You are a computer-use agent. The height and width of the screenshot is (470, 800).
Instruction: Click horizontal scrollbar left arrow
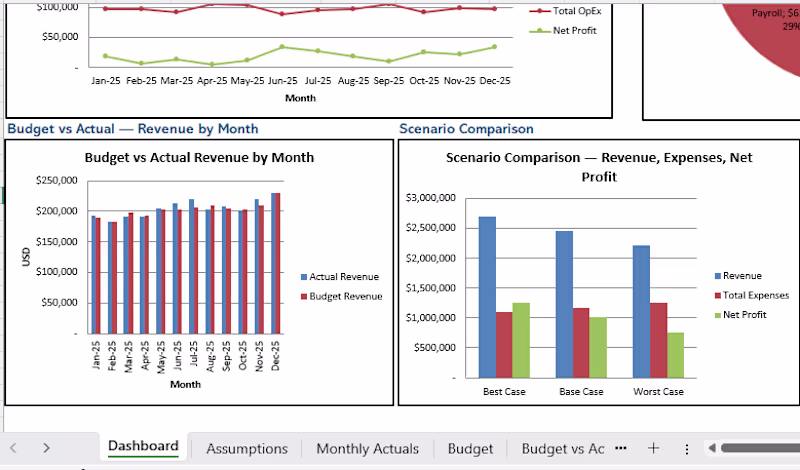(712, 448)
